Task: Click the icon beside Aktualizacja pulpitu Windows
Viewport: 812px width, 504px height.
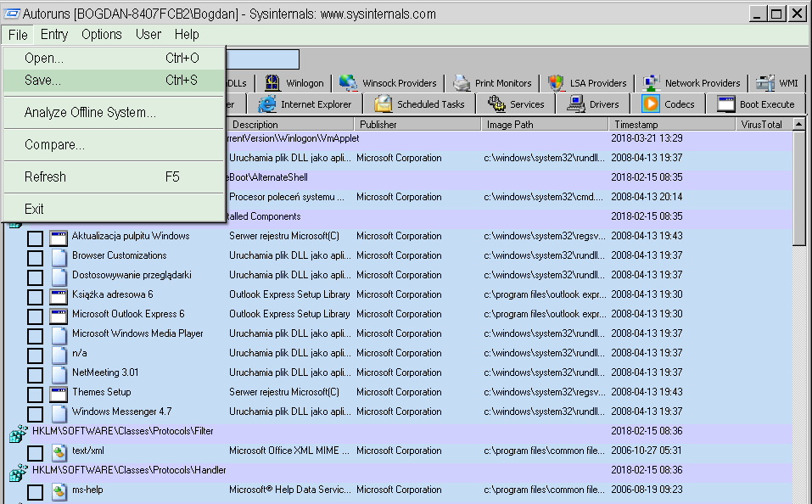Action: coord(59,238)
